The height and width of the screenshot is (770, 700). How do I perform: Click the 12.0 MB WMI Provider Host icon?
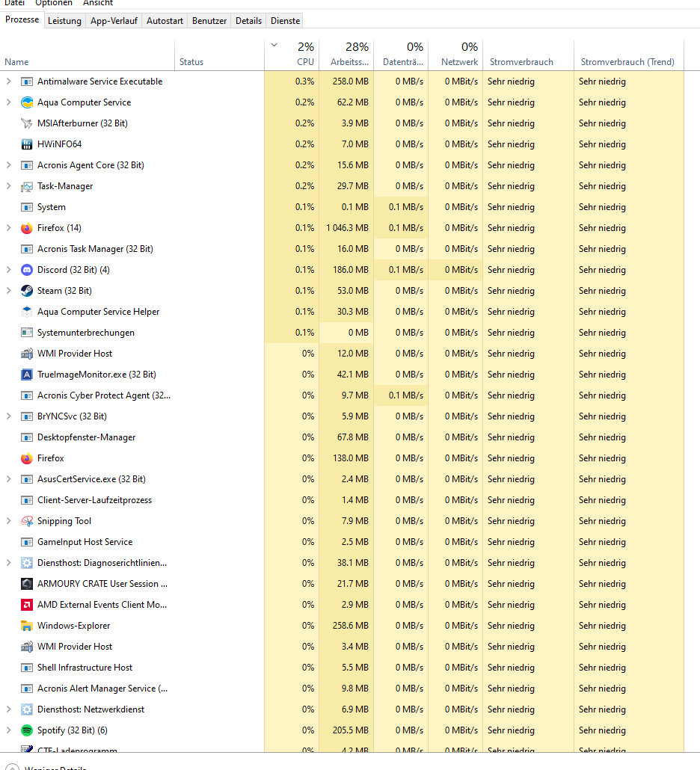[27, 354]
